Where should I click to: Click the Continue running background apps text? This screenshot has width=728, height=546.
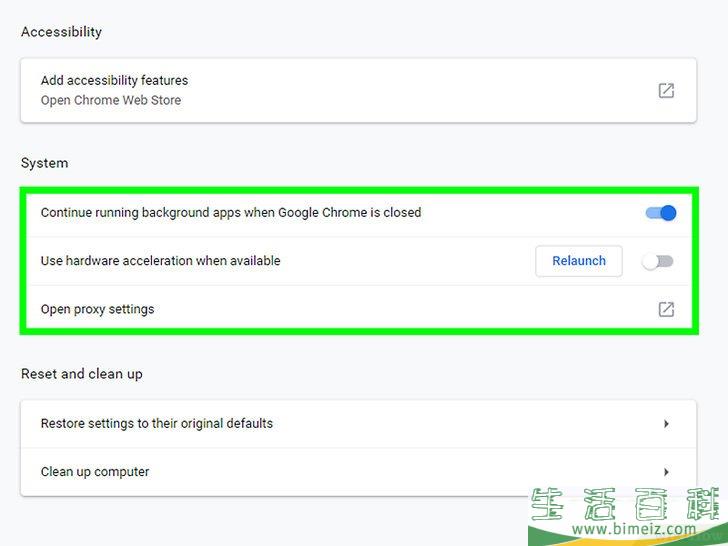(x=231, y=212)
